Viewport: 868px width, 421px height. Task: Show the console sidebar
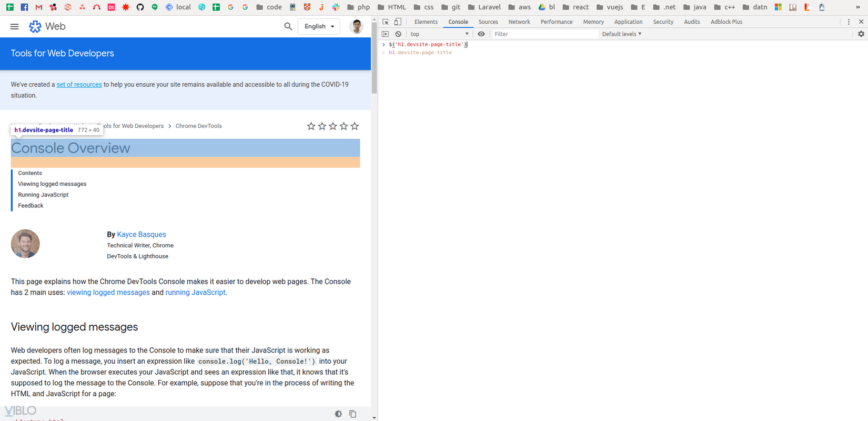click(x=385, y=34)
